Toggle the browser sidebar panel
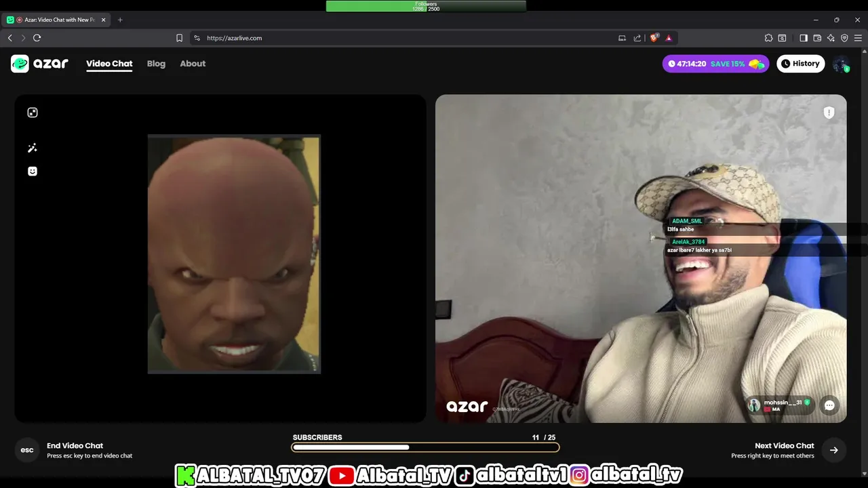 pyautogui.click(x=804, y=38)
